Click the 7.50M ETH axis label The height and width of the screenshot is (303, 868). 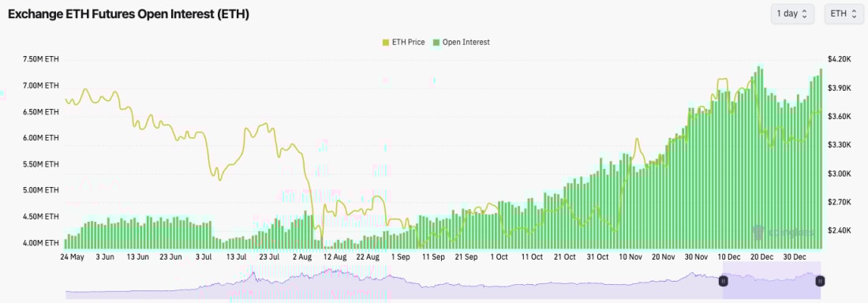coord(41,60)
